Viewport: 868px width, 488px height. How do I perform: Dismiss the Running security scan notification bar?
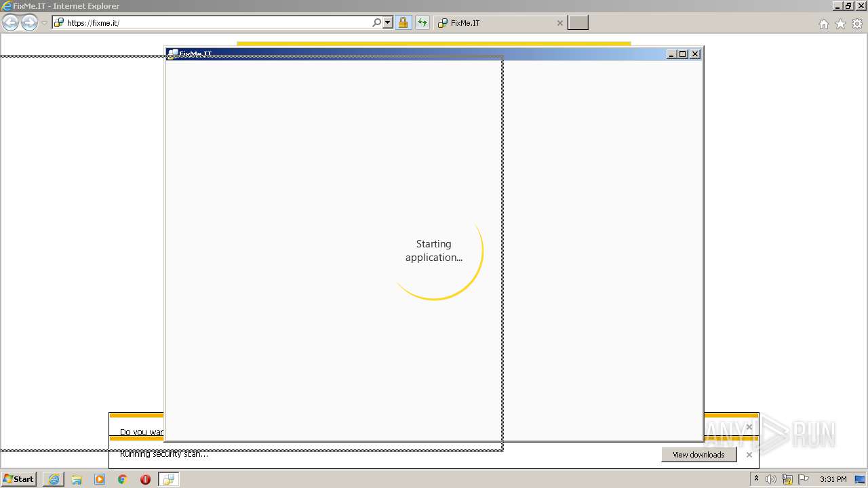tap(749, 455)
